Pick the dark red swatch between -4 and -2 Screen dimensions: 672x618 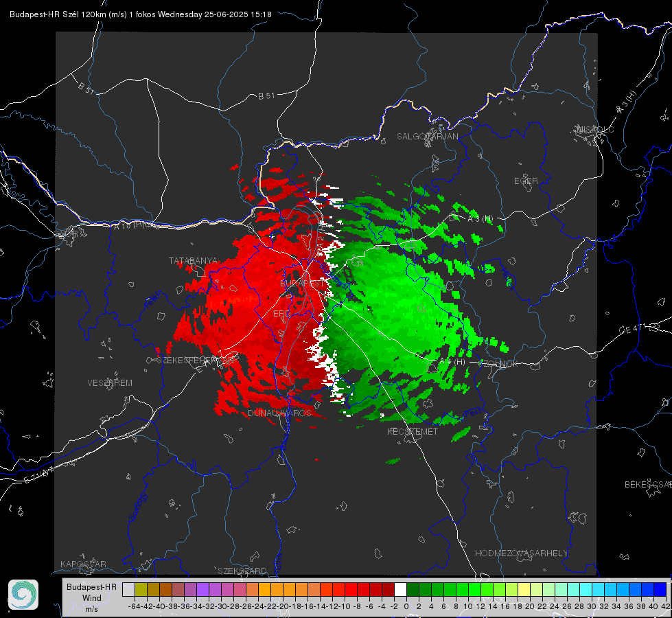click(x=388, y=589)
